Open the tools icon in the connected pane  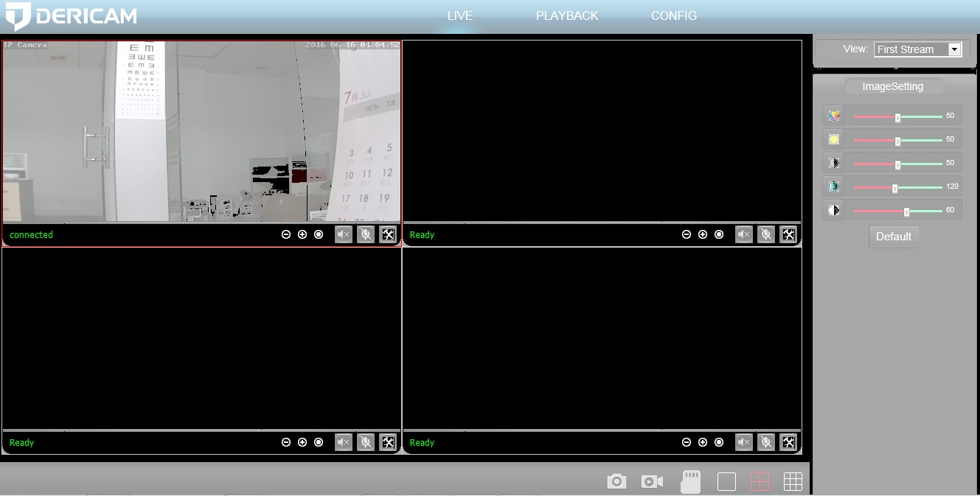pyautogui.click(x=388, y=234)
